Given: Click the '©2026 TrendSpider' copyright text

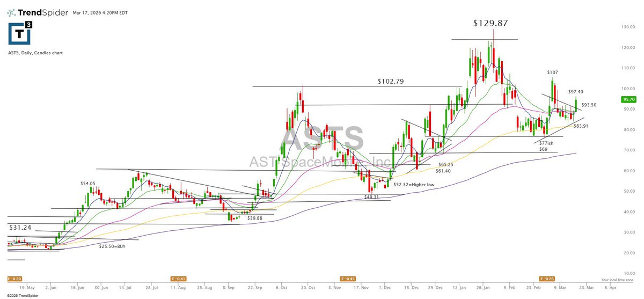Looking at the screenshot, I should coord(21,296).
